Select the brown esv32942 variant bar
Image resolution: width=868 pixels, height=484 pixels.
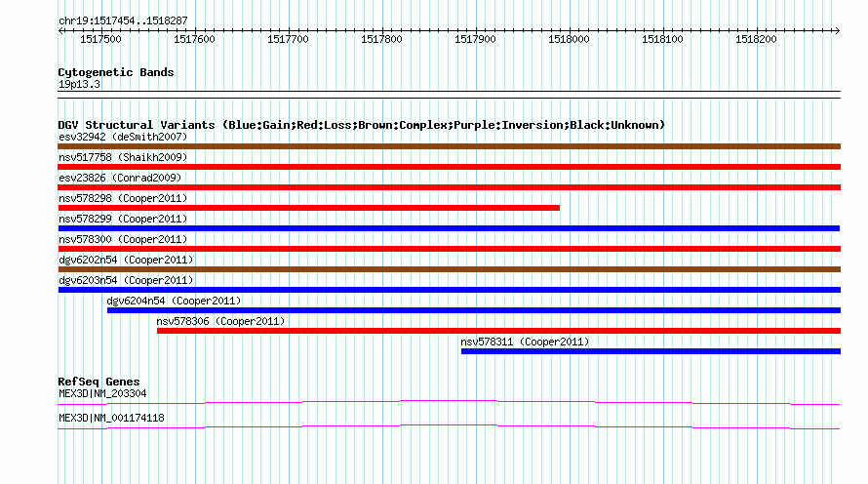coord(449,146)
